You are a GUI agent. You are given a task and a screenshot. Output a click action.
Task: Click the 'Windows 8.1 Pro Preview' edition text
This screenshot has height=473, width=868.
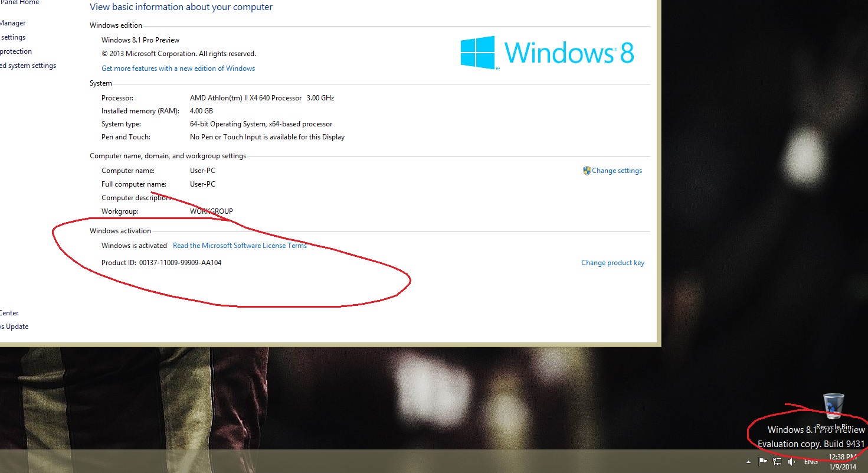pyautogui.click(x=140, y=40)
